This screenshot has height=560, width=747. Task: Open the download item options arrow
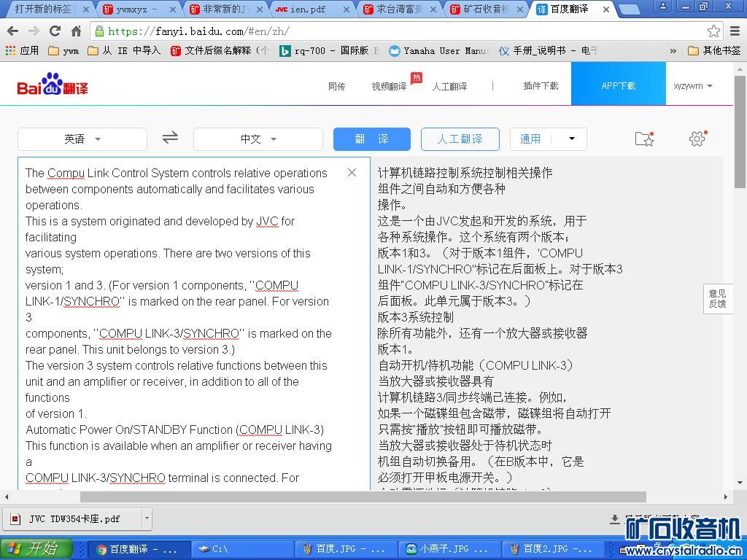click(x=147, y=518)
